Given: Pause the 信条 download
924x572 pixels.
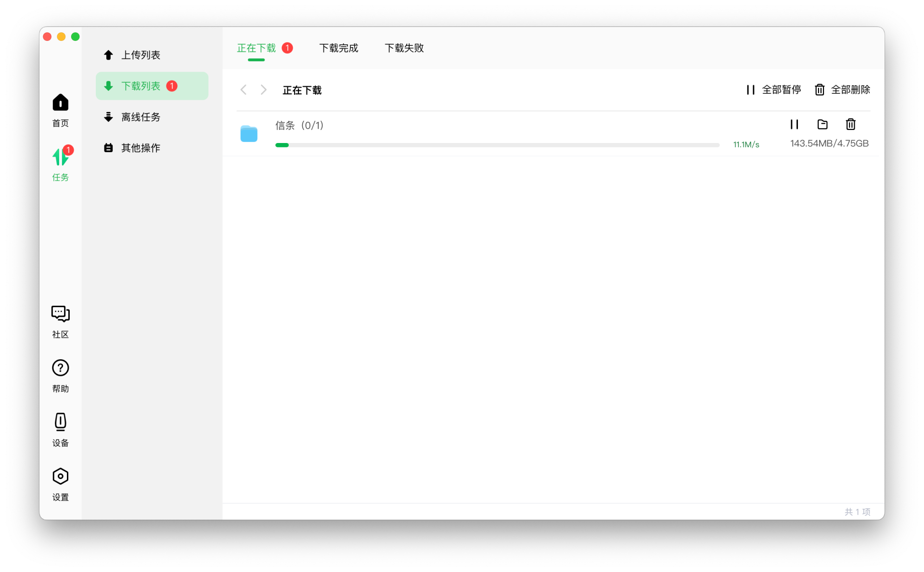Looking at the screenshot, I should 794,124.
